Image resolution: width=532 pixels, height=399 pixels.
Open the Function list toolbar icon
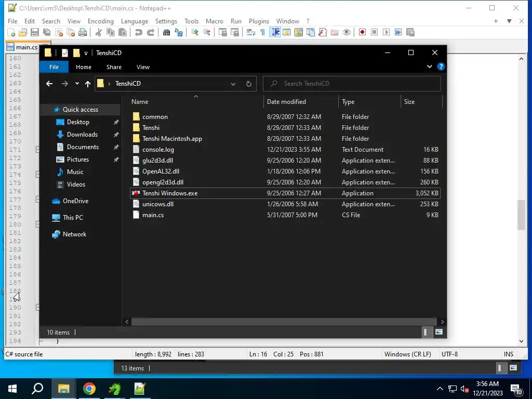tap(323, 32)
